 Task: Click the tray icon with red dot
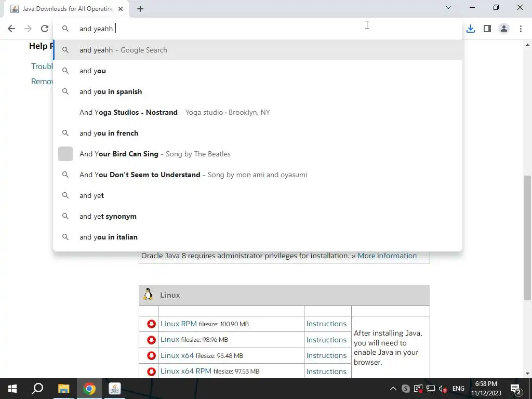tap(418, 389)
